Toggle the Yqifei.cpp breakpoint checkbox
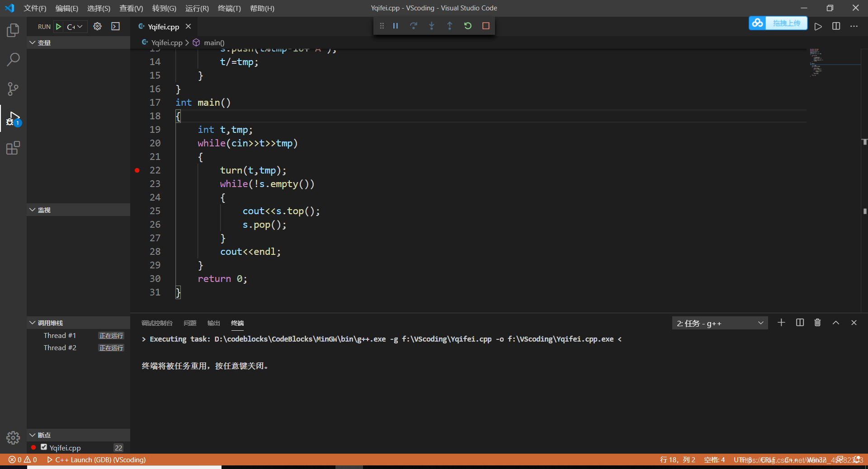This screenshot has height=469, width=868. [x=44, y=447]
